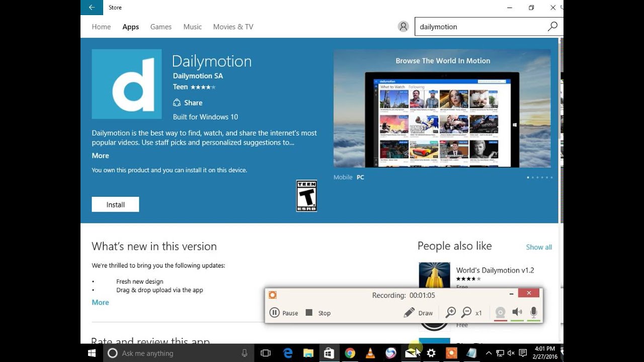
Task: Click the recorder x1 zoom level
Action: (x=478, y=313)
